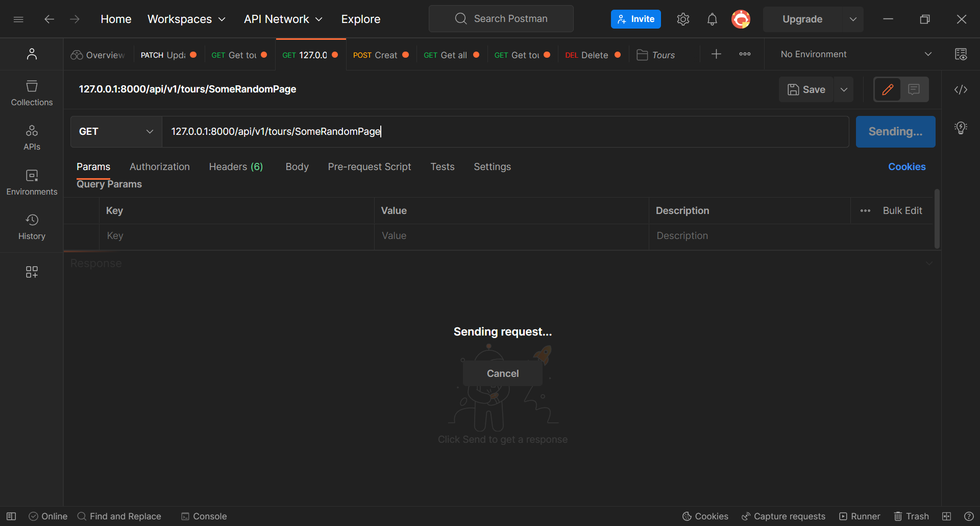Open the Save options dropdown arrow
This screenshot has height=526, width=980.
844,89
